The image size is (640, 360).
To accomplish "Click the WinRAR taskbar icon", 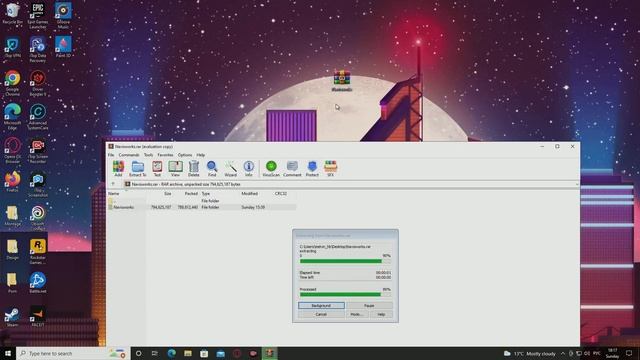I will [x=269, y=353].
